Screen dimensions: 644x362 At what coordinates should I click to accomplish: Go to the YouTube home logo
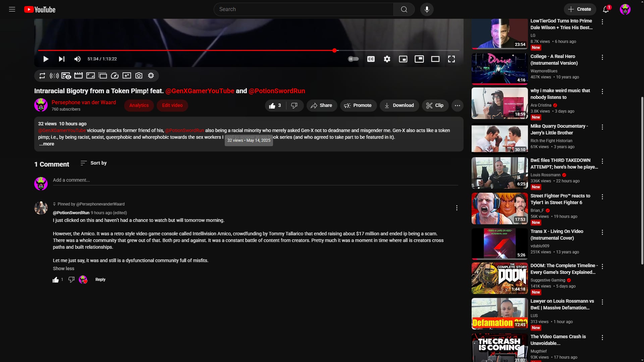pos(40,9)
